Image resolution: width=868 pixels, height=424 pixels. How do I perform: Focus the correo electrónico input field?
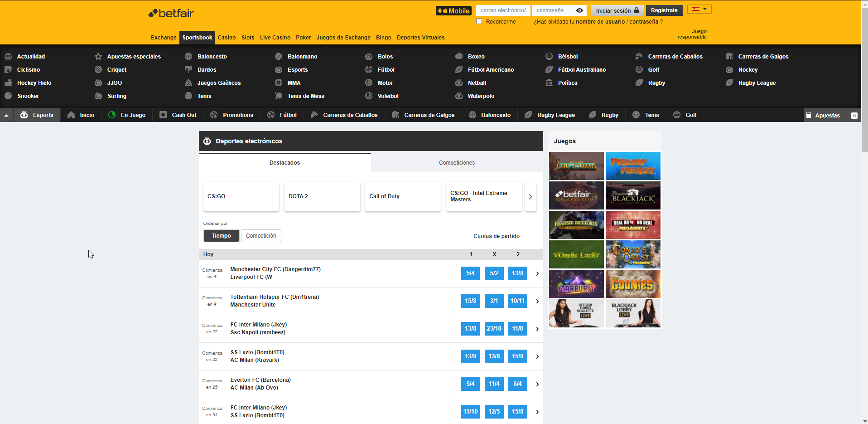click(x=504, y=10)
